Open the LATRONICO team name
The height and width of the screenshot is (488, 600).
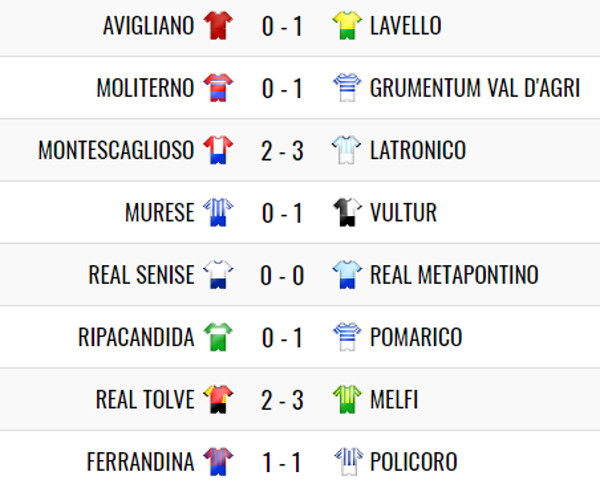[x=418, y=150]
